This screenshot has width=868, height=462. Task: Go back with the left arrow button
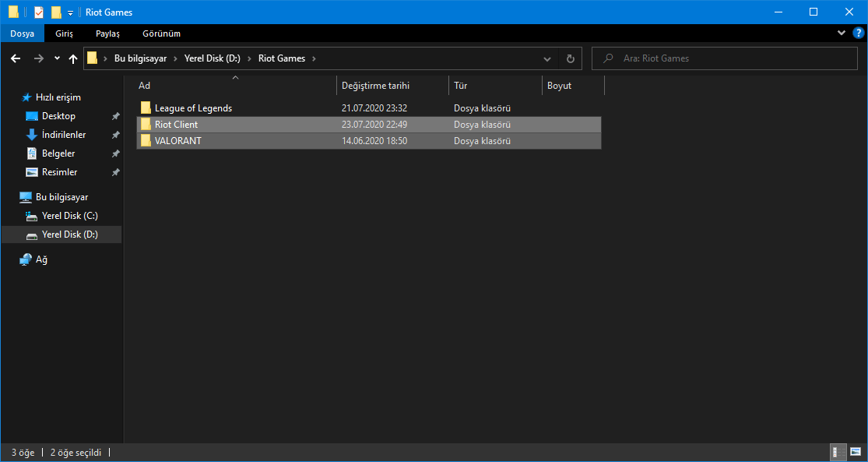tap(16, 58)
